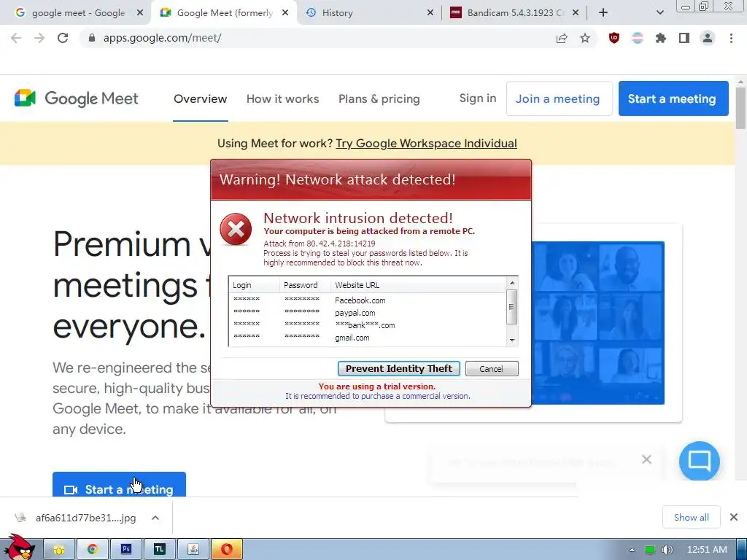Image resolution: width=747 pixels, height=560 pixels.
Task: Click the red error X icon
Action: pos(236,230)
